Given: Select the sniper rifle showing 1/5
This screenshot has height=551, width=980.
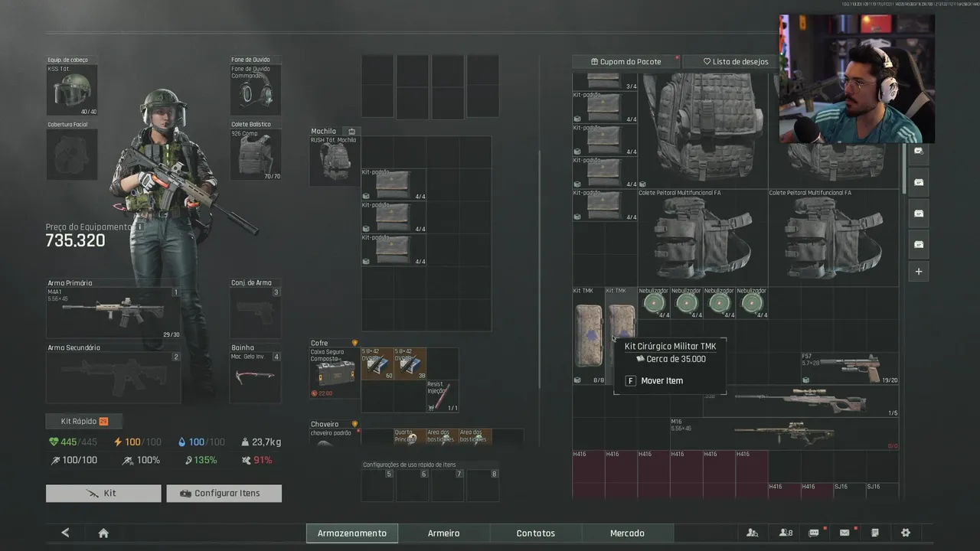Looking at the screenshot, I should click(x=801, y=401).
